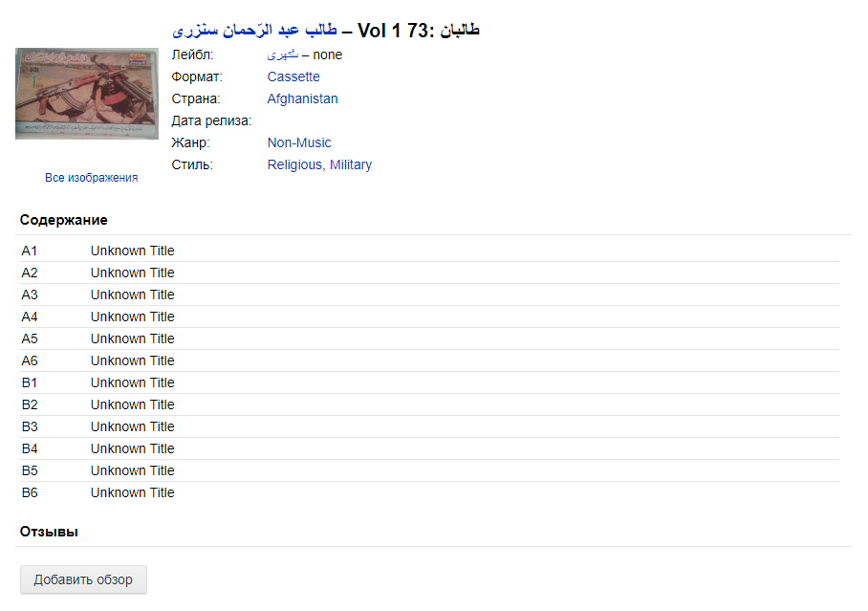868x611 pixels.
Task: Click the 'Добавить обзор' button
Action: [x=83, y=579]
